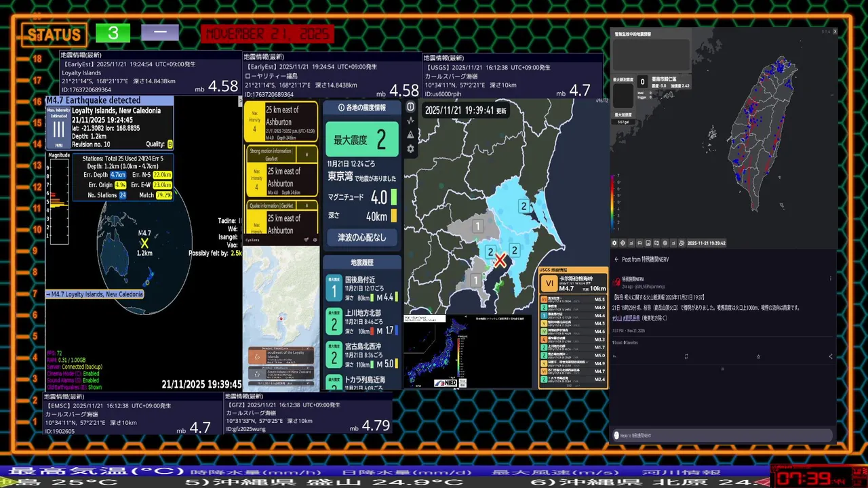The image size is (868, 488).
Task: Click the NIED logo under the radar map
Action: [x=450, y=384]
